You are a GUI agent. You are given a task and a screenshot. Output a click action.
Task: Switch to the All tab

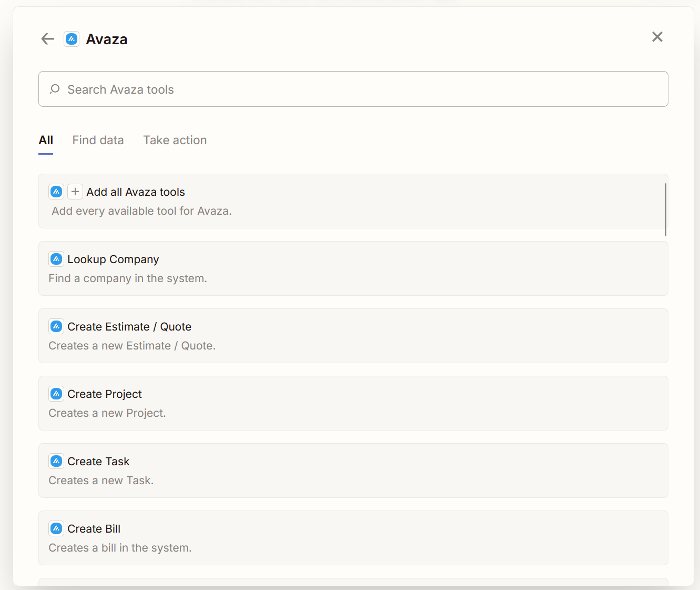pos(46,141)
